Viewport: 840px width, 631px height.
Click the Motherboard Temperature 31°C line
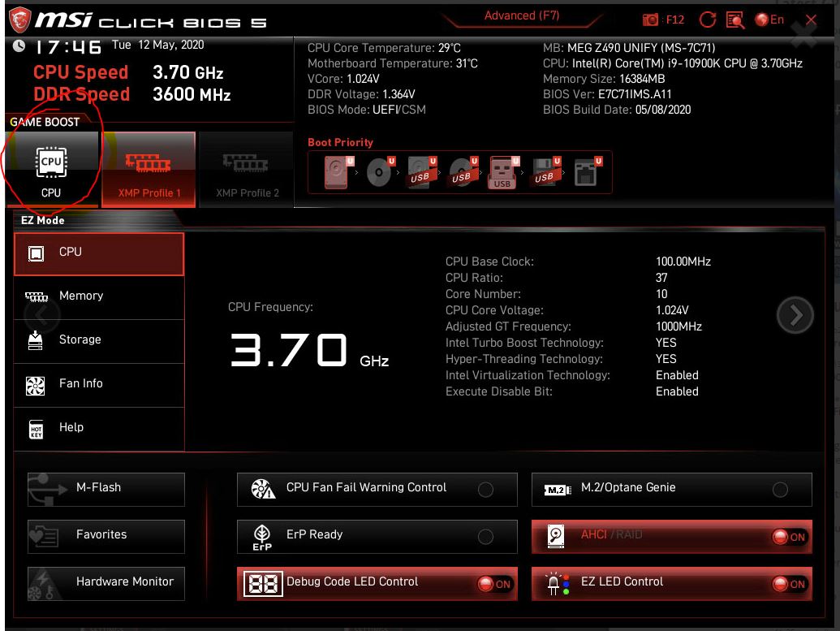tap(393, 64)
